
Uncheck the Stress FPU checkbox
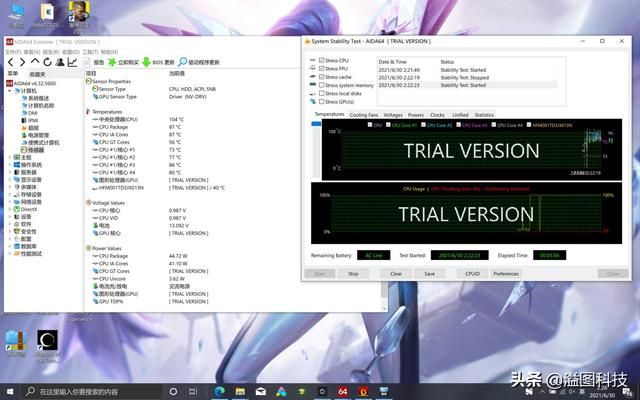(322, 69)
